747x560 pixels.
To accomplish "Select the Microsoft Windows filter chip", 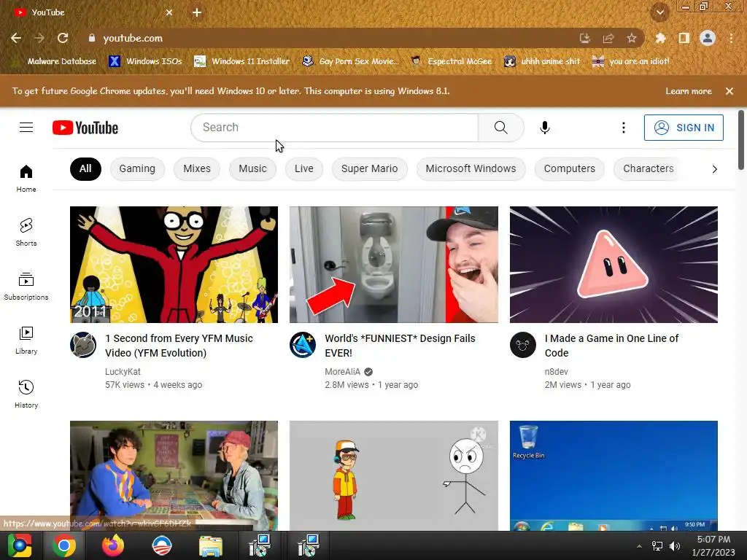I will tap(471, 168).
